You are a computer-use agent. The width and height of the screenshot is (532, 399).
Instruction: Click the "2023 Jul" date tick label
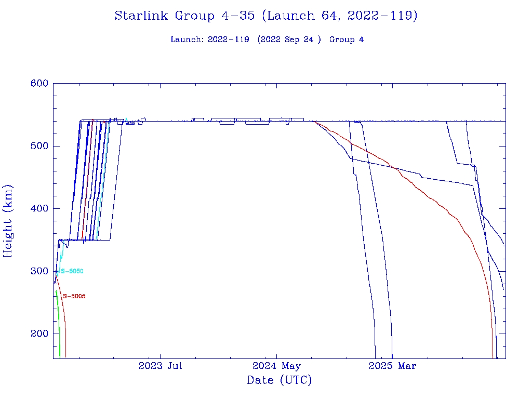coord(160,366)
